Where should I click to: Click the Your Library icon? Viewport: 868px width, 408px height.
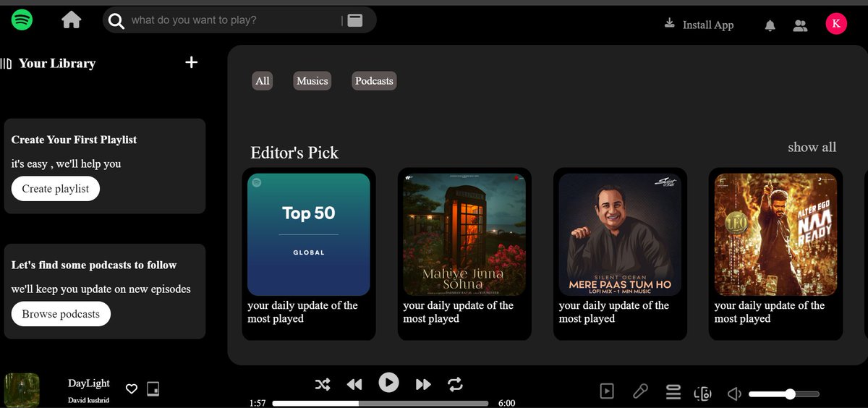coord(6,64)
